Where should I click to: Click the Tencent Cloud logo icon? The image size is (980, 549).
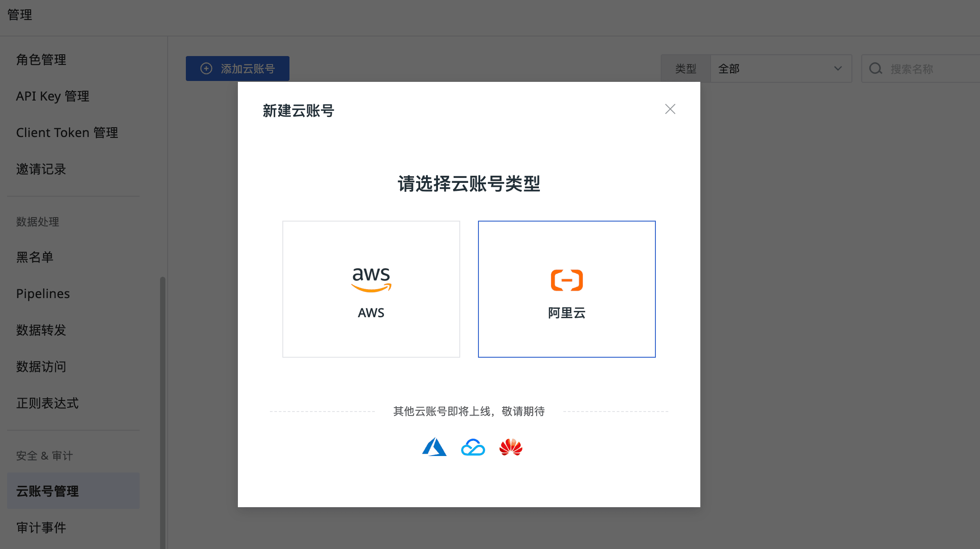pyautogui.click(x=473, y=447)
